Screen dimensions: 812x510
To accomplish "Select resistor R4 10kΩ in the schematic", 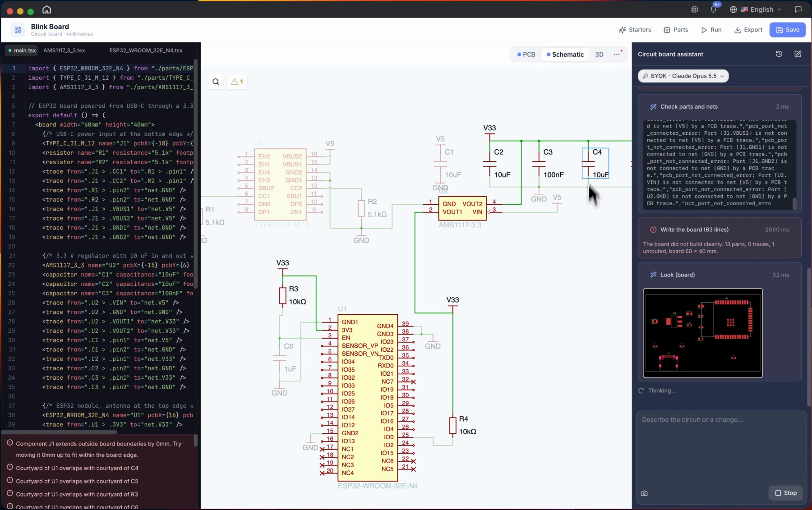I will (452, 425).
